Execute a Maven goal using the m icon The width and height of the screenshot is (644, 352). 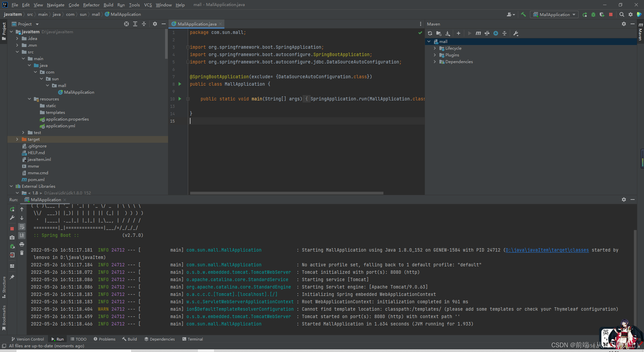(x=478, y=33)
